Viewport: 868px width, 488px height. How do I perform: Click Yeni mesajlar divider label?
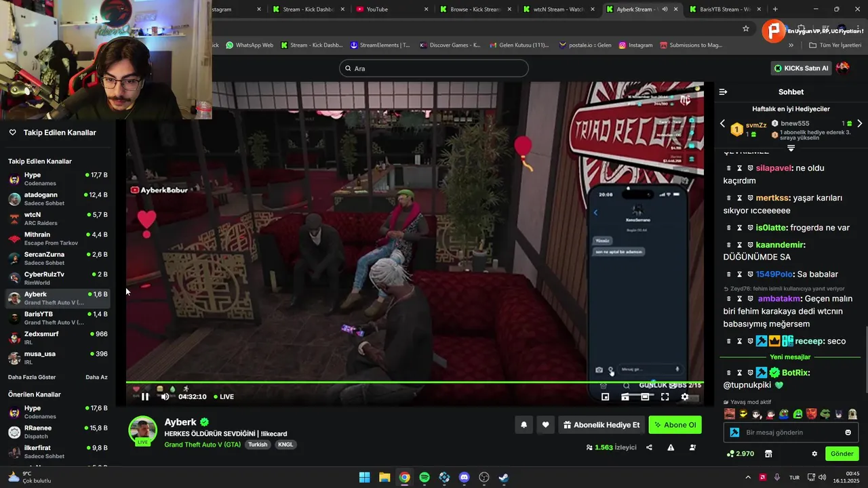click(x=790, y=357)
